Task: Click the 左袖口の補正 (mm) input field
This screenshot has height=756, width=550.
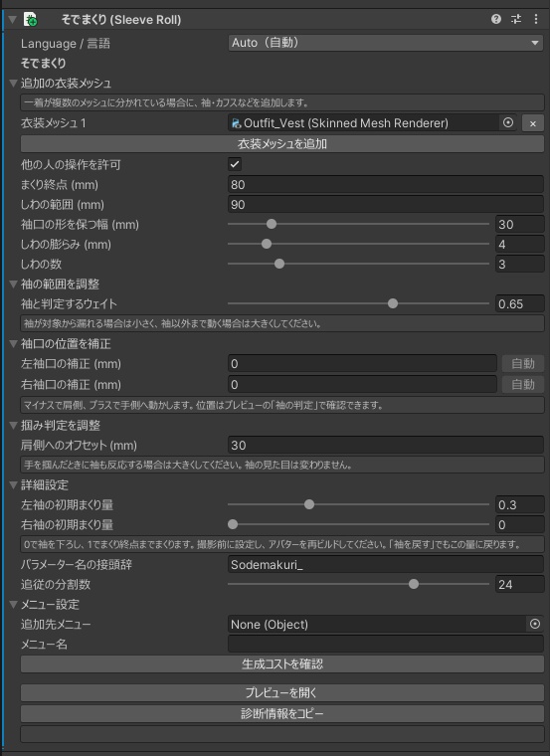Action: pyautogui.click(x=362, y=363)
